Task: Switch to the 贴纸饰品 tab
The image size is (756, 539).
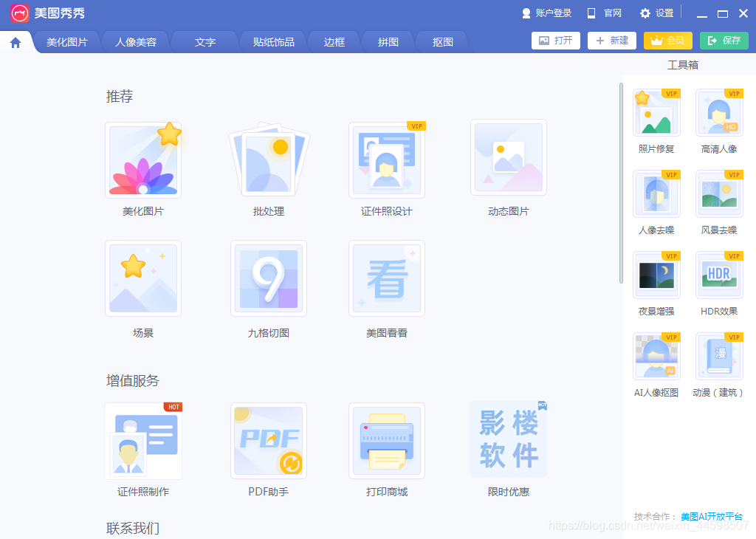Action: coord(273,42)
